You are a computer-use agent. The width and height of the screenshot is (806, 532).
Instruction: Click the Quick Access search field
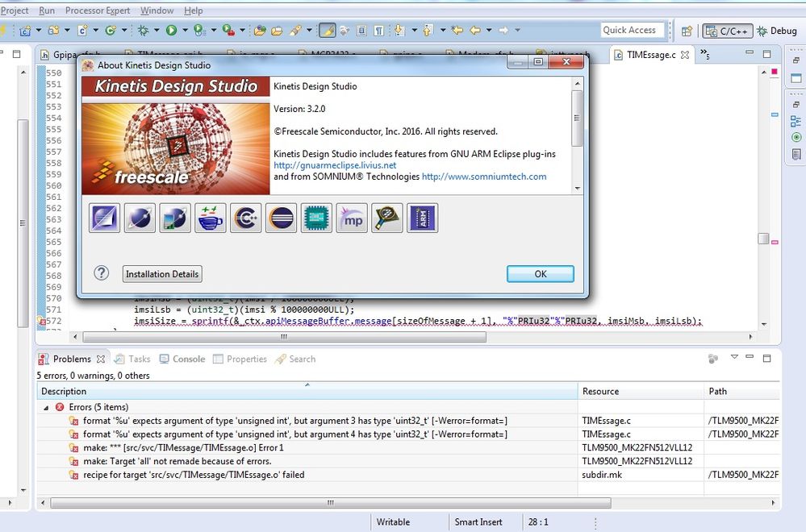click(x=633, y=31)
